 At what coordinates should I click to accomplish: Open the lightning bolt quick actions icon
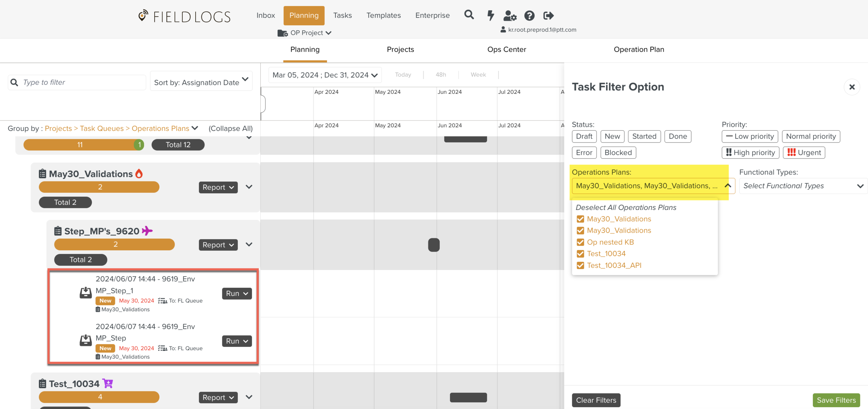point(490,15)
